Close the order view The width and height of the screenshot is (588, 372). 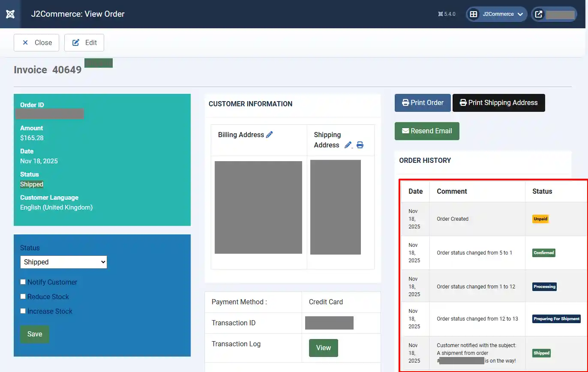tap(36, 43)
